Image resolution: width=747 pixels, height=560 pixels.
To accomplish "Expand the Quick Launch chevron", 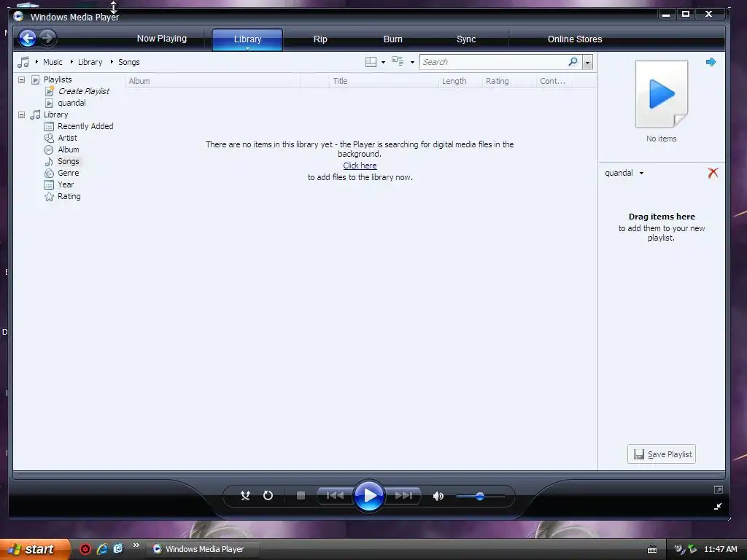I will [x=136, y=545].
